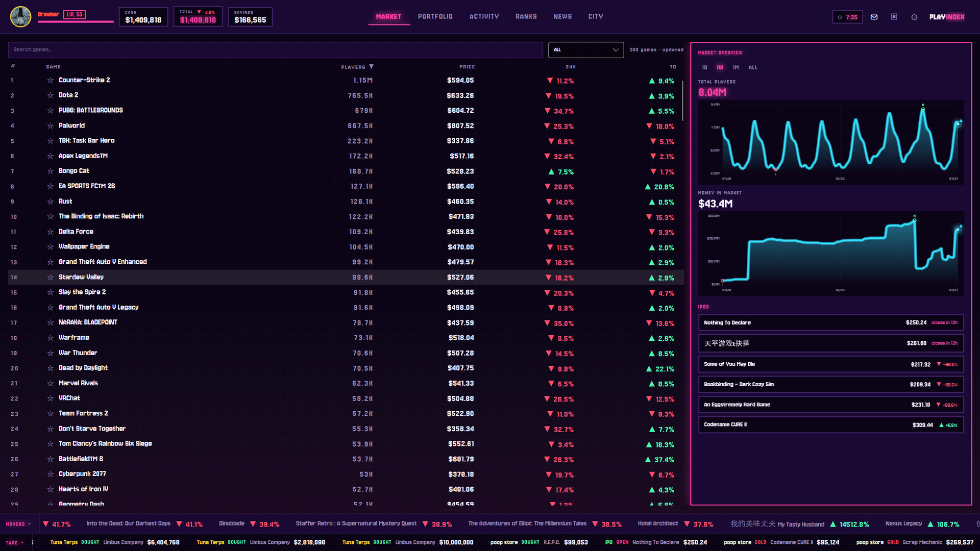
Task: Sort by the GAME column header
Action: (53, 67)
